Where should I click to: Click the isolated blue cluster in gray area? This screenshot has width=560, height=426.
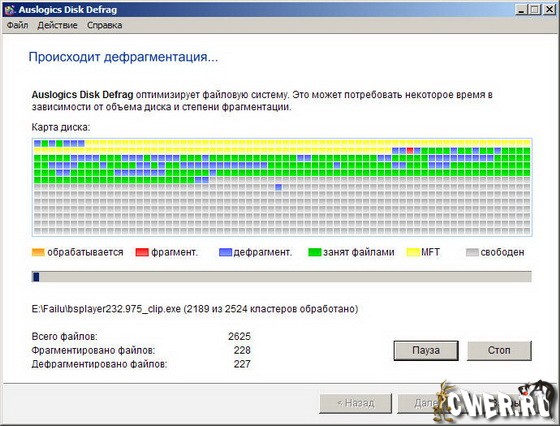279,187
